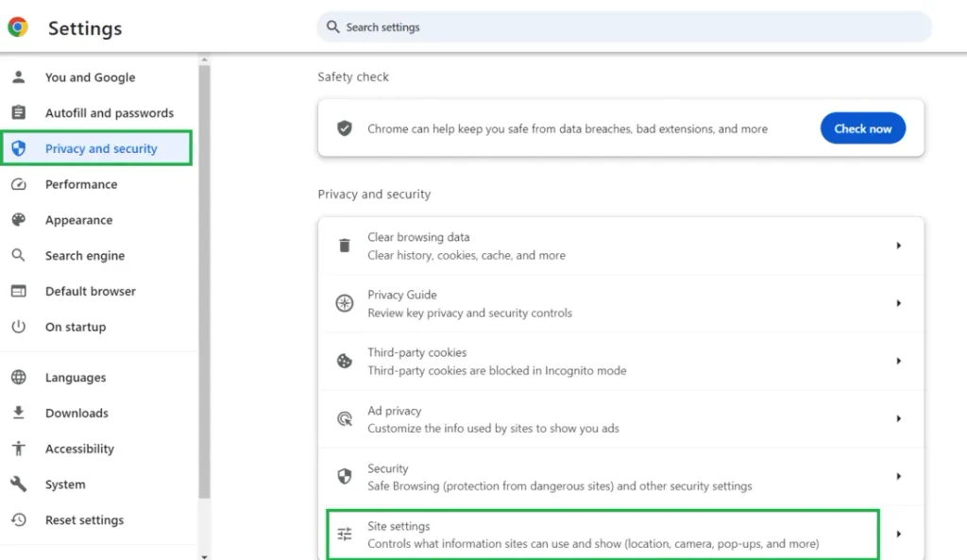Expand Privacy Guide arrow
Screen dimensions: 967x560
pos(899,303)
